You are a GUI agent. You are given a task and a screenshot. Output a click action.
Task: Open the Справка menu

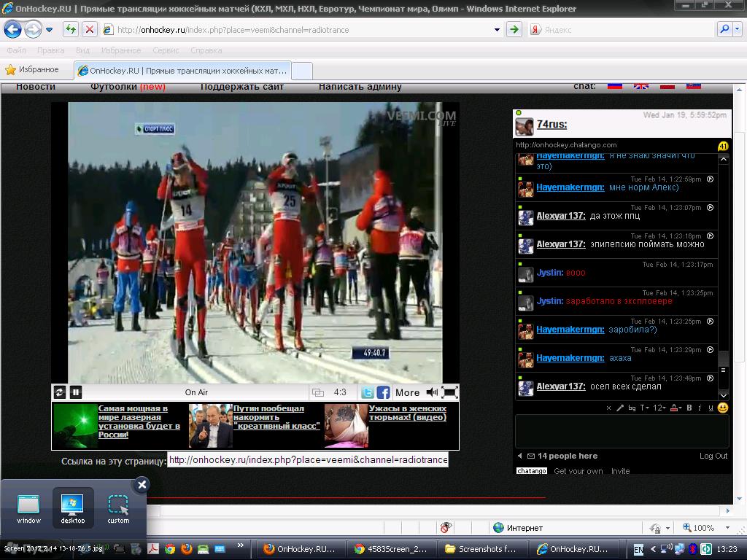206,50
